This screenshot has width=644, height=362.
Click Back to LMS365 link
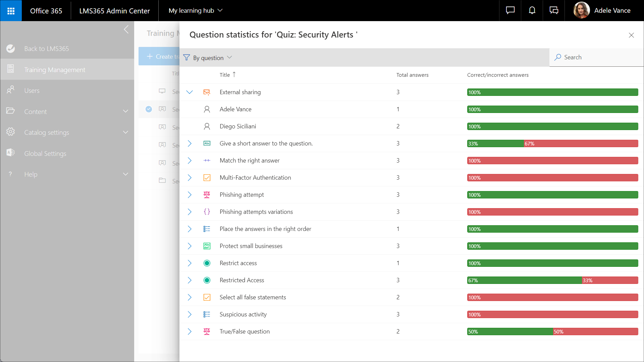pyautogui.click(x=46, y=49)
